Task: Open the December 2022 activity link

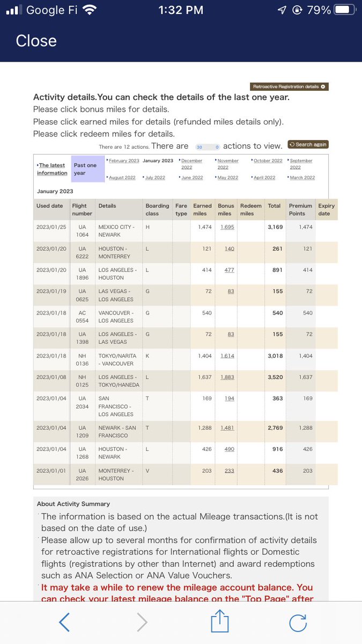Action: pyautogui.click(x=191, y=164)
